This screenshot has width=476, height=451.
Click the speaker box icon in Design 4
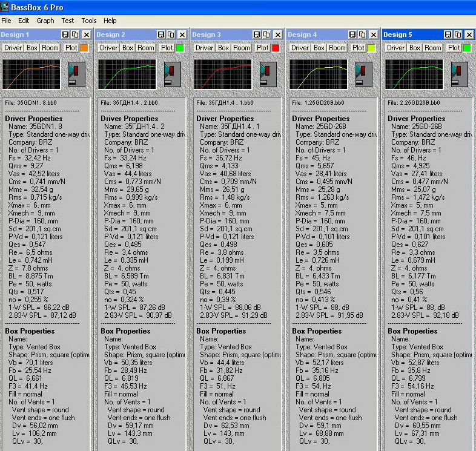click(364, 74)
